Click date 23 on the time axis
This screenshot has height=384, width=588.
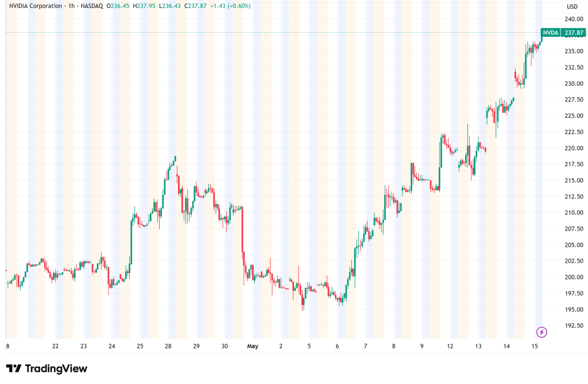84,347
